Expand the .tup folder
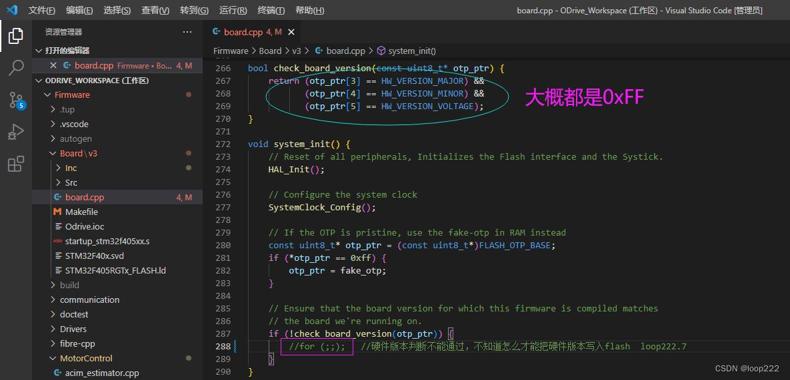The image size is (790, 380). coord(117,109)
